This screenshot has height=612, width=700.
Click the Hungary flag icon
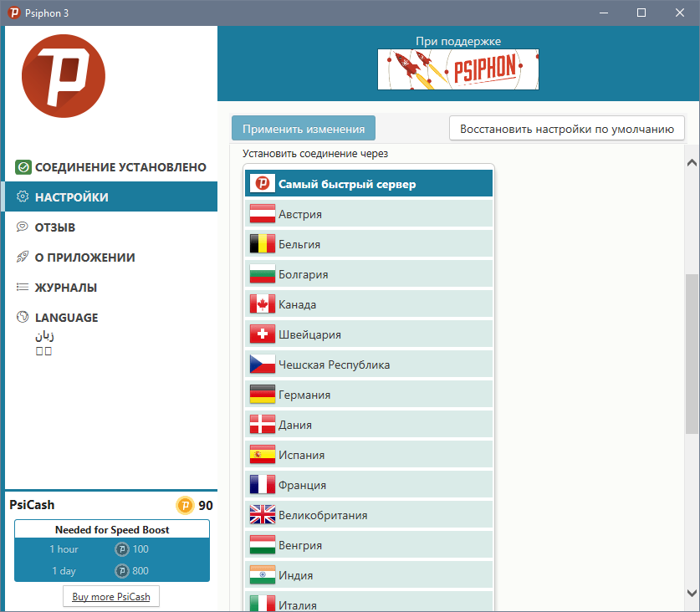[x=263, y=545]
